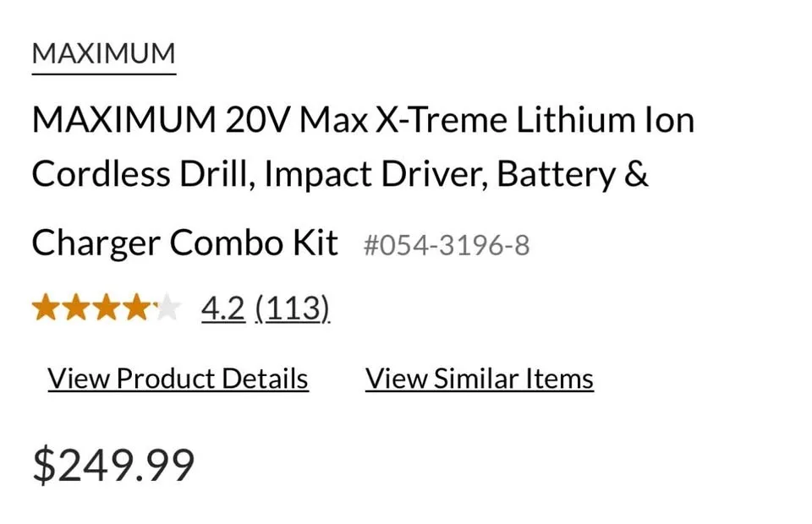This screenshot has height=524, width=812.
Task: Click the review count in parentheses
Action: point(292,308)
